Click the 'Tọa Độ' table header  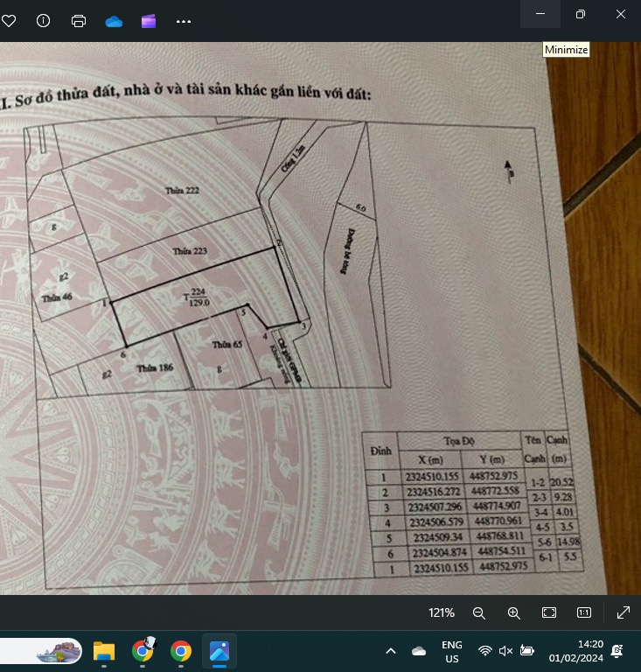tap(459, 441)
